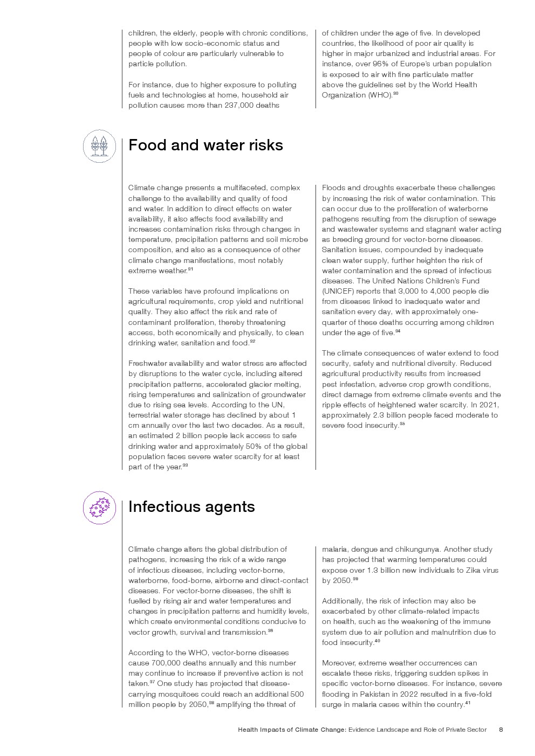Click 'Evidence Landscape and Role of Private Sector' footer text
535x756 pixels.
pos(417,730)
